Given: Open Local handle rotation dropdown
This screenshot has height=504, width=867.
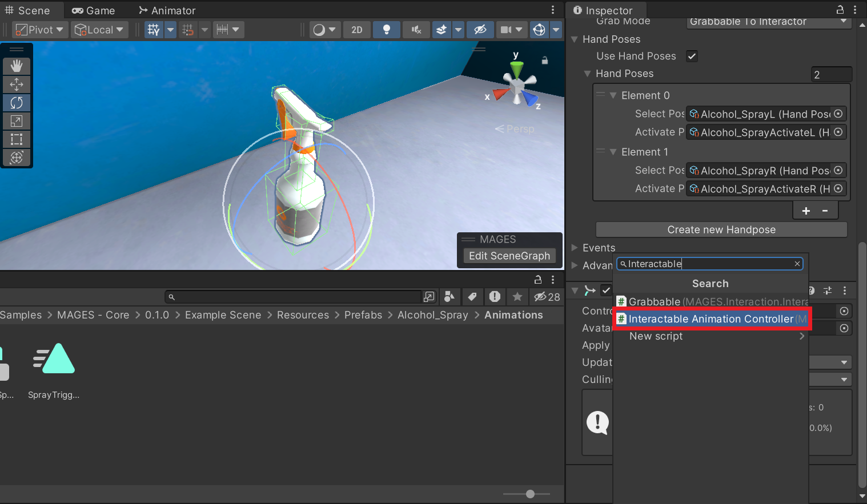Looking at the screenshot, I should click(99, 30).
